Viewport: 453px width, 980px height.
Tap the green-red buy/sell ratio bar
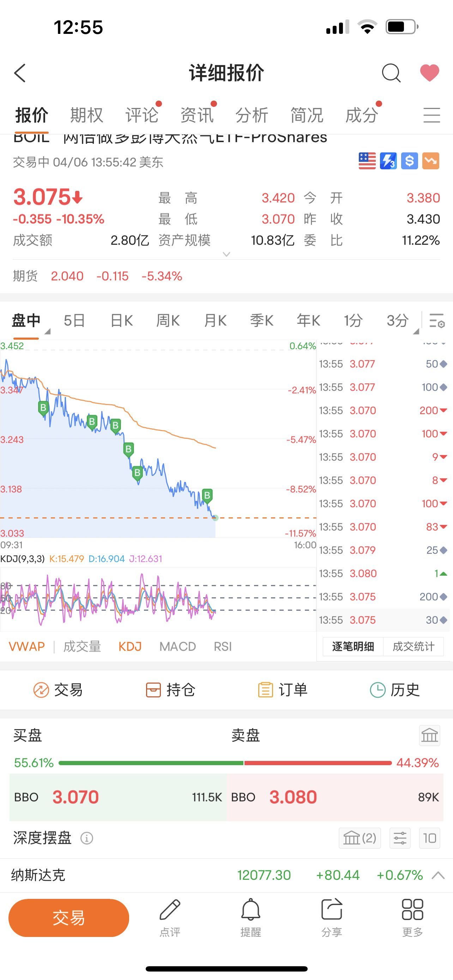tap(225, 763)
